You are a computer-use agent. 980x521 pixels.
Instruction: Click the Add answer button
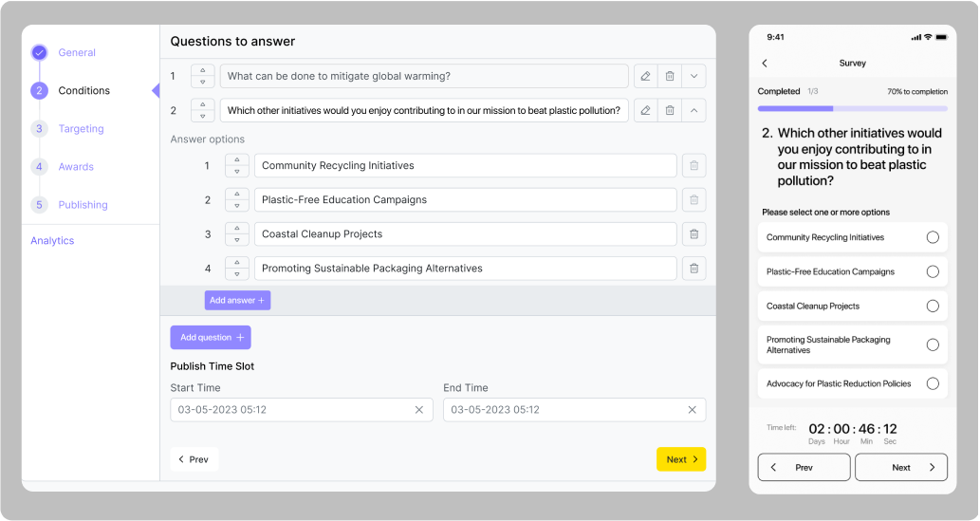pyautogui.click(x=237, y=300)
